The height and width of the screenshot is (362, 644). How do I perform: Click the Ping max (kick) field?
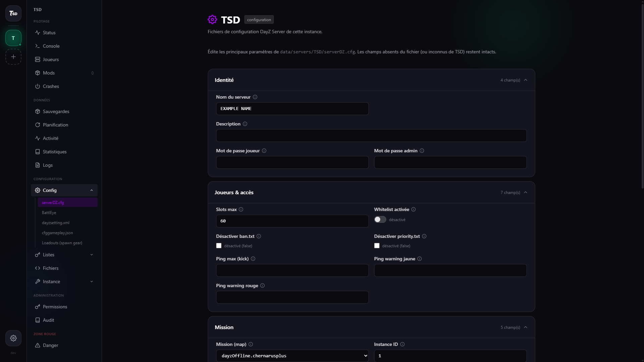(292, 270)
